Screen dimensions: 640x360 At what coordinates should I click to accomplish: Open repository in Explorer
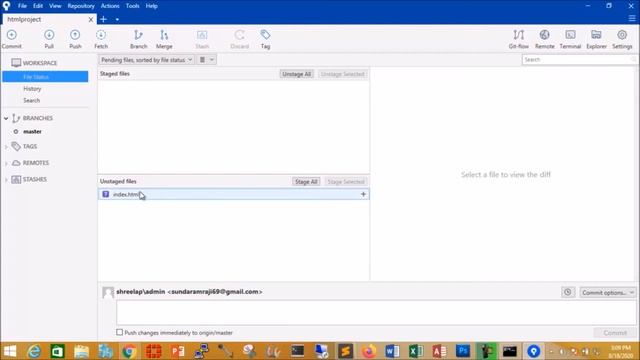tap(596, 39)
